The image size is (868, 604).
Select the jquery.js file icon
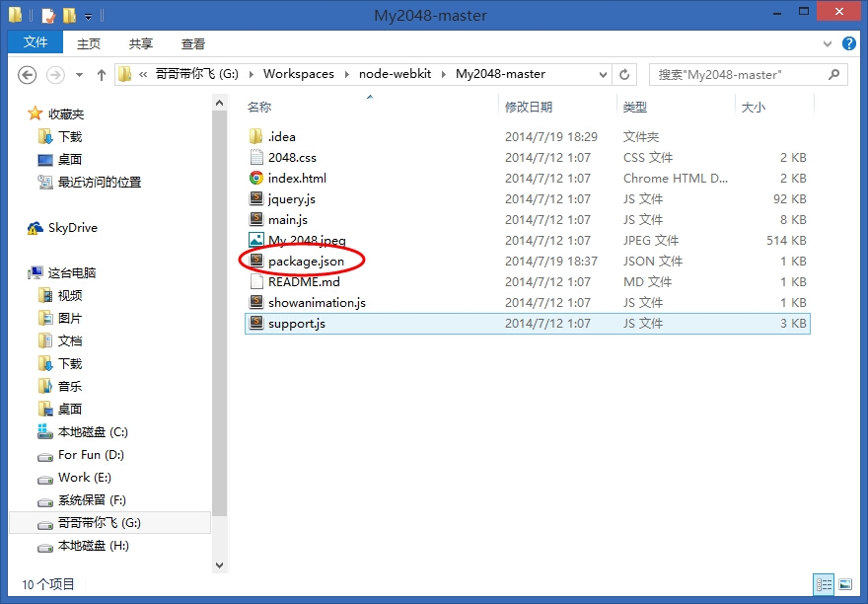pyautogui.click(x=255, y=198)
